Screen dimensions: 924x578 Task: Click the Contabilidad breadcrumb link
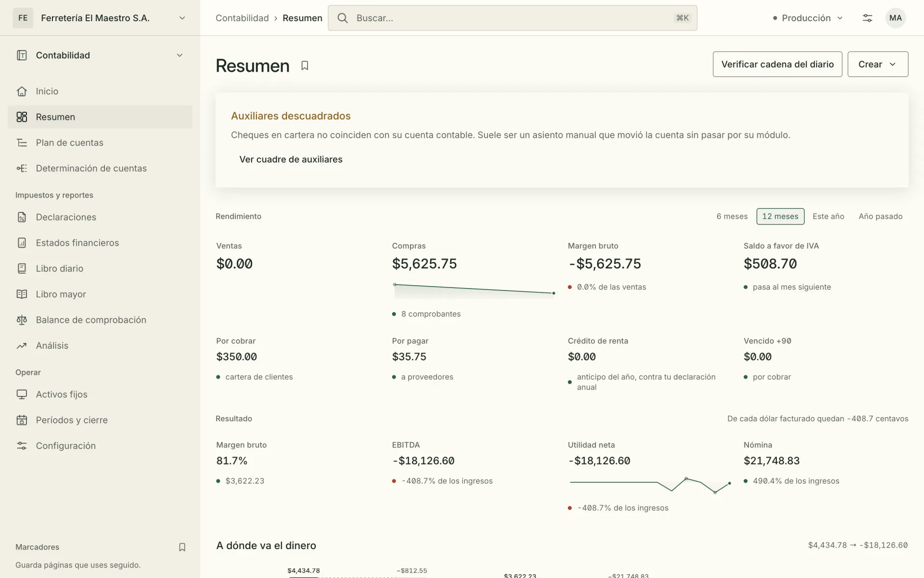242,18
